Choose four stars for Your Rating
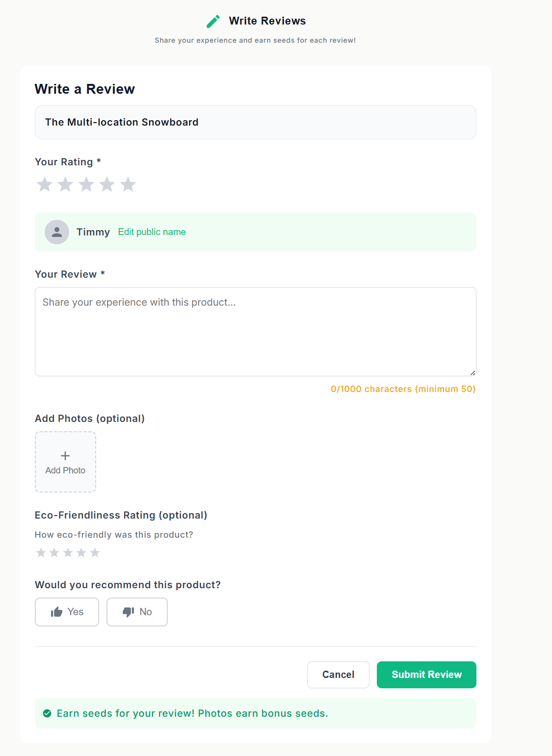 coord(107,184)
